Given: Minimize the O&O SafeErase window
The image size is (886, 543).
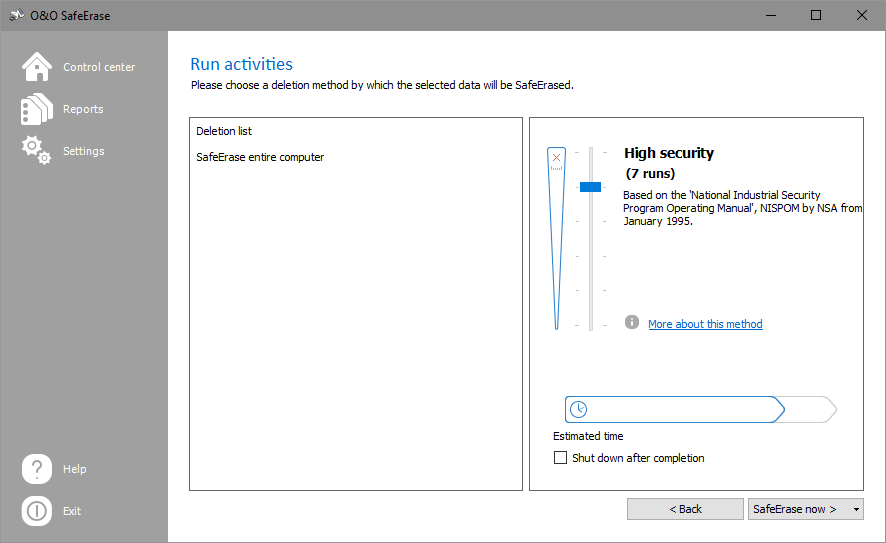Looking at the screenshot, I should (771, 15).
